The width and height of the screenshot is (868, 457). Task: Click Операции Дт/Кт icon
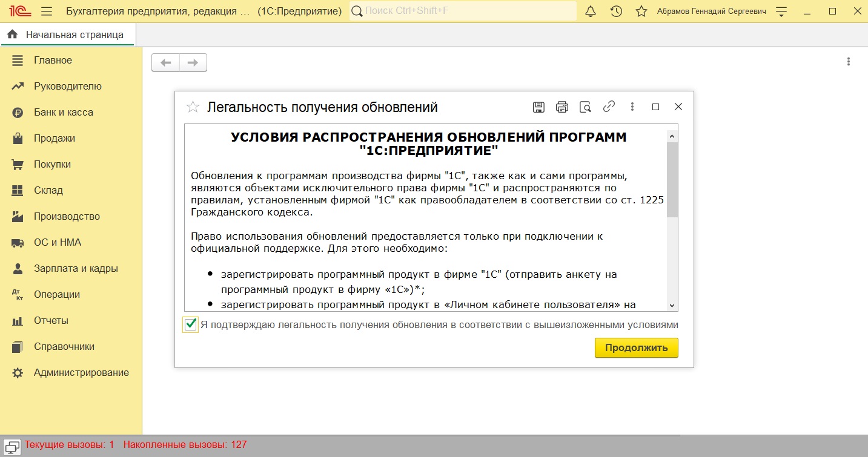point(18,294)
